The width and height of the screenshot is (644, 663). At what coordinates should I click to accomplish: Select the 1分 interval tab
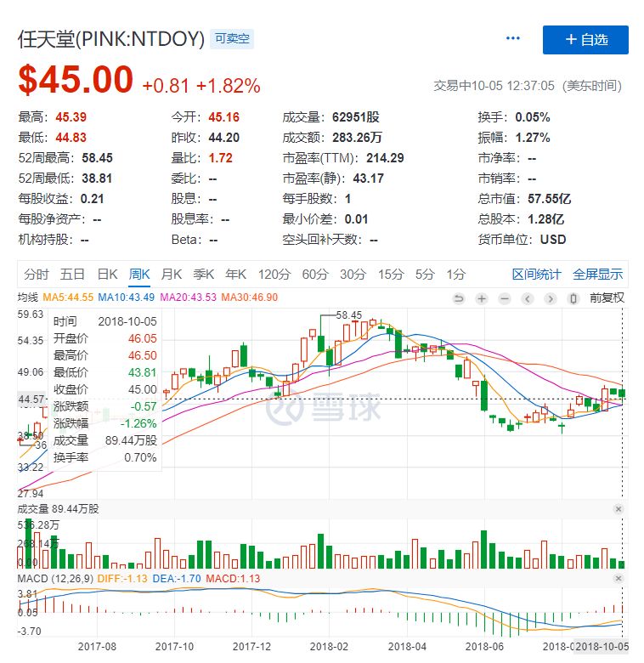456,275
